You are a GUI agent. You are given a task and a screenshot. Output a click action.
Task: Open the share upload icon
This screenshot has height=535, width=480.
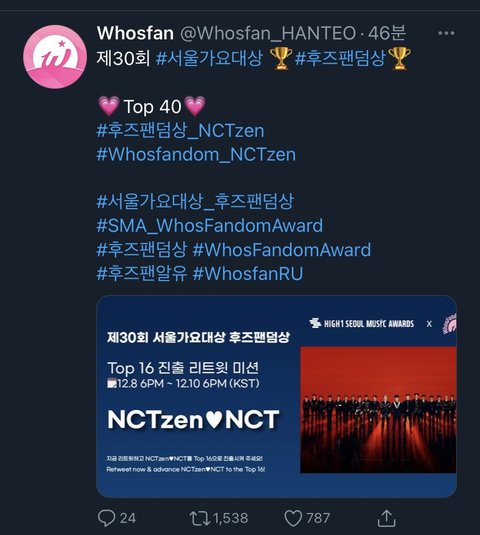tap(387, 518)
